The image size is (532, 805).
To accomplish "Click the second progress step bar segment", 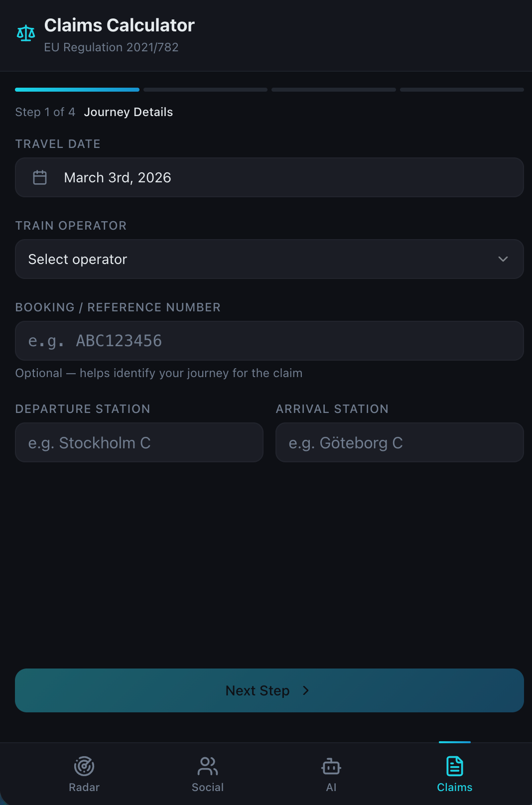I will pyautogui.click(x=205, y=90).
